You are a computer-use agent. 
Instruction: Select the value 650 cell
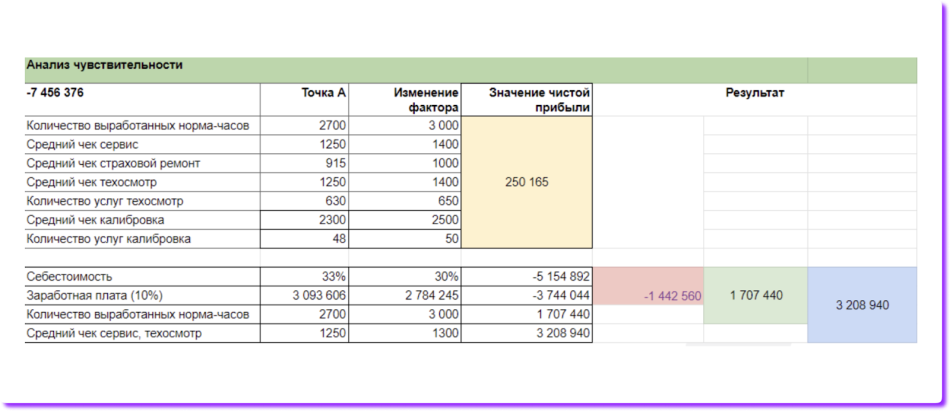point(405,201)
